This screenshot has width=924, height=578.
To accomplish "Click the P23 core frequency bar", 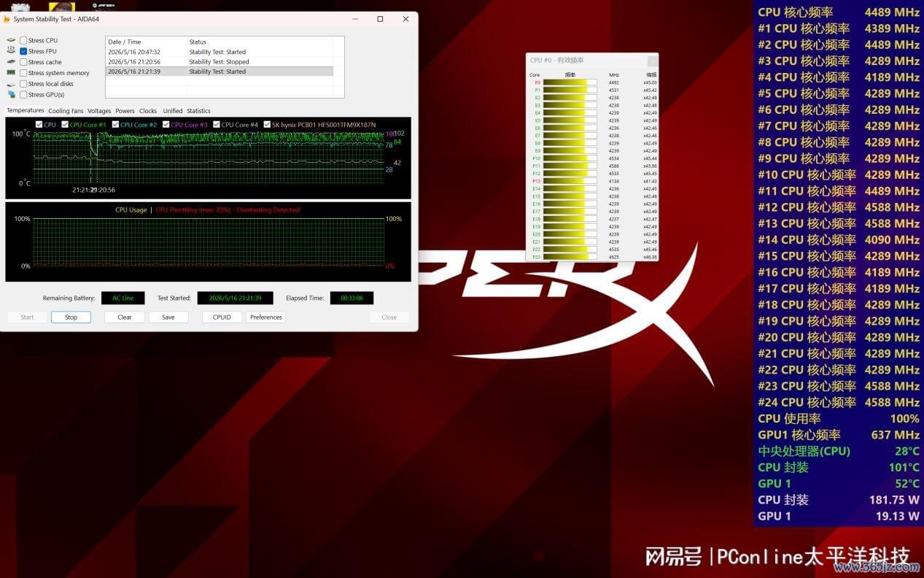I will click(570, 257).
